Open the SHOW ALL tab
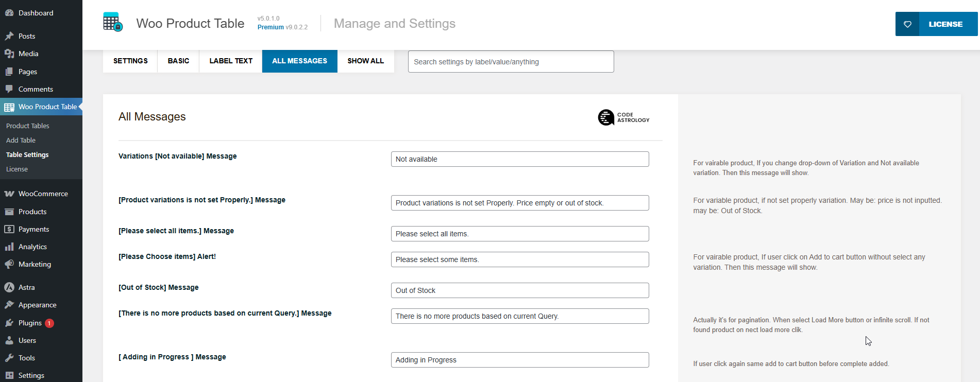 coord(366,61)
